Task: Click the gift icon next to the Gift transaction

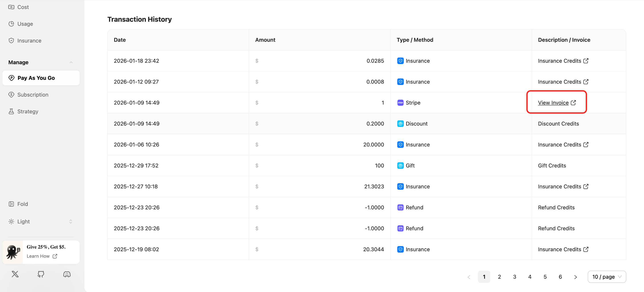Action: click(x=400, y=165)
